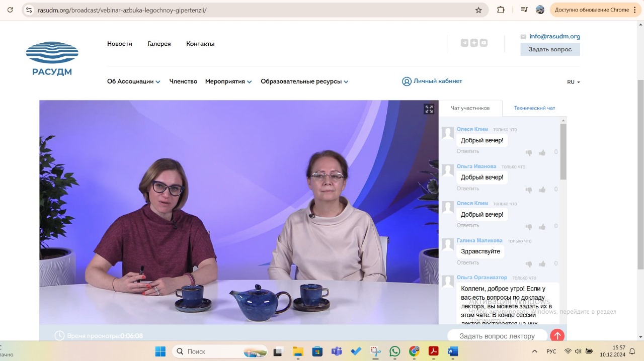Viewport: 644px width, 361px height.
Task: Open Chrome media playback controls icon
Action: (x=524, y=10)
